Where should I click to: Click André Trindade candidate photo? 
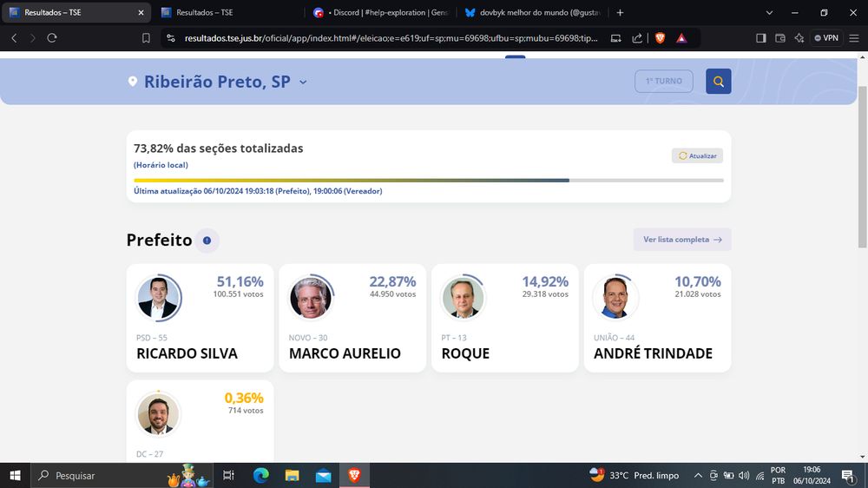click(615, 298)
